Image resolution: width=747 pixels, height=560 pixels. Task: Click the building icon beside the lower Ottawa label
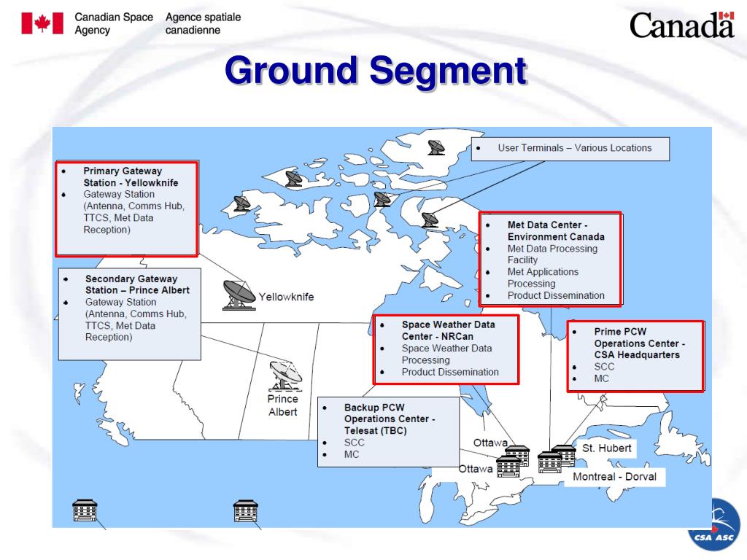(x=508, y=467)
